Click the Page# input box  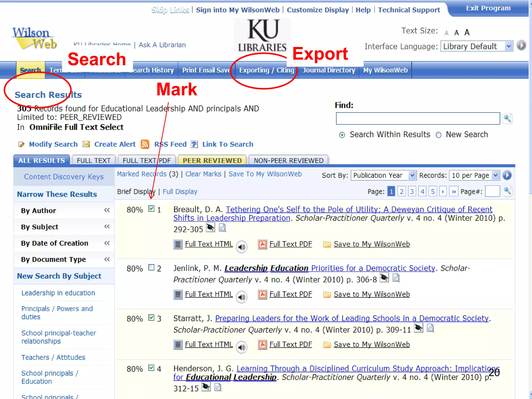coord(492,192)
